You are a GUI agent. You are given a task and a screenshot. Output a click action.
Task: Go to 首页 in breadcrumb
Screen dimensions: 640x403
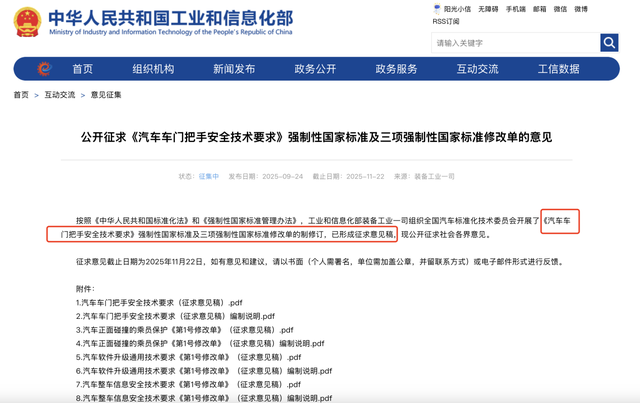tap(21, 95)
